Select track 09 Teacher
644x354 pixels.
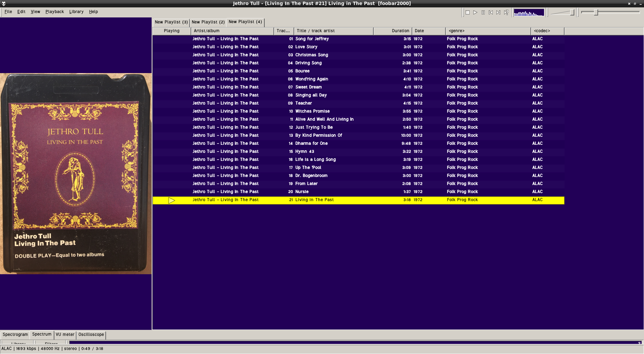(358, 103)
